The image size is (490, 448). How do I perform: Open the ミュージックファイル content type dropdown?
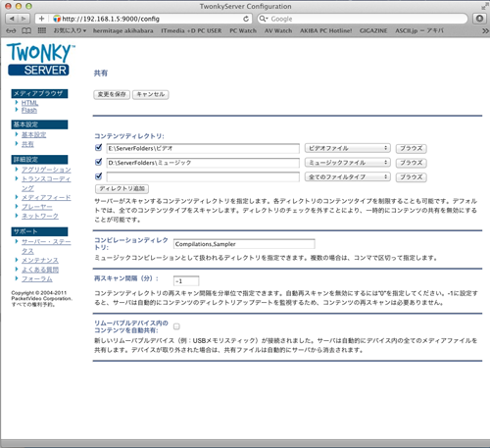coord(348,163)
